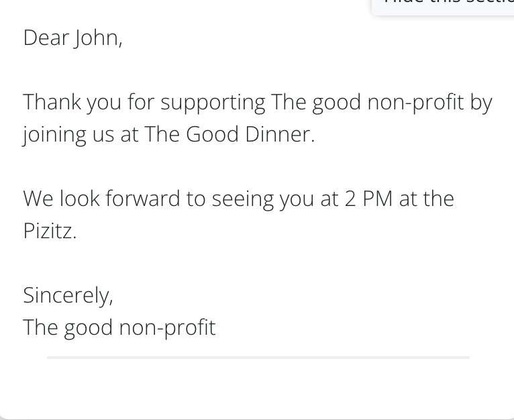Click the word 'Dinner.' ending the first paragraph
Image resolution: width=514 pixels, height=420 pixels.
pos(280,134)
